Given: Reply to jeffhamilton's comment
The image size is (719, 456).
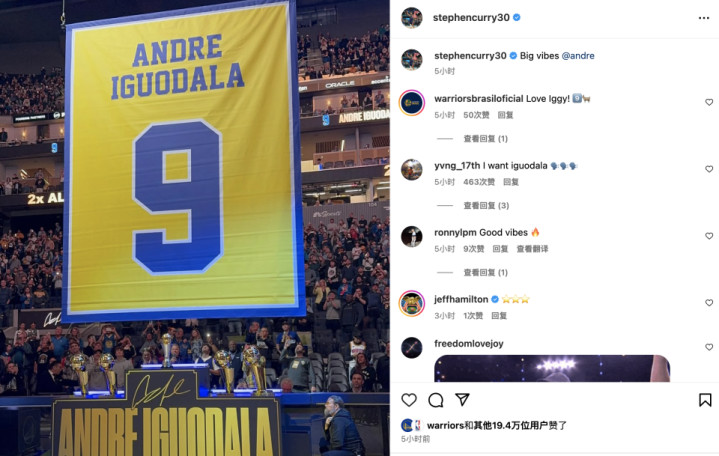Looking at the screenshot, I should tap(499, 316).
